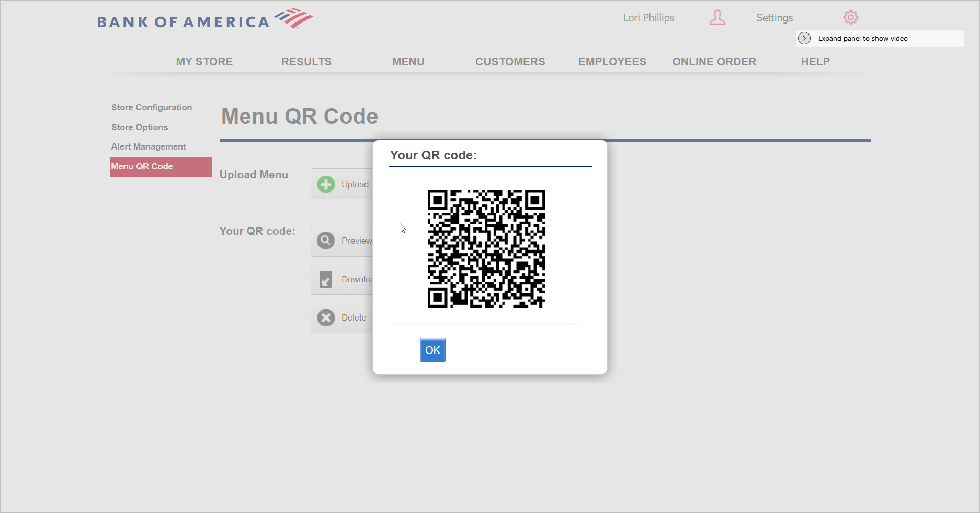Image resolution: width=980 pixels, height=513 pixels.
Task: Expand the panel to show video
Action: click(863, 38)
